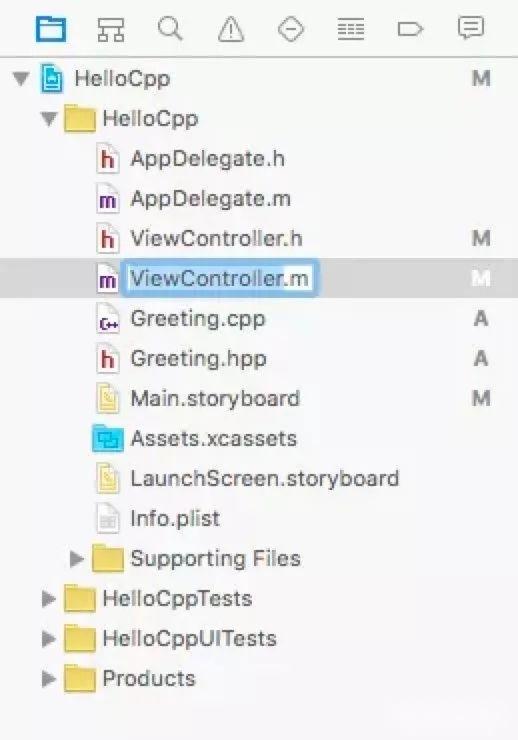Expand the Supporting Files folder
Screen dimensions: 518x740
(76, 559)
